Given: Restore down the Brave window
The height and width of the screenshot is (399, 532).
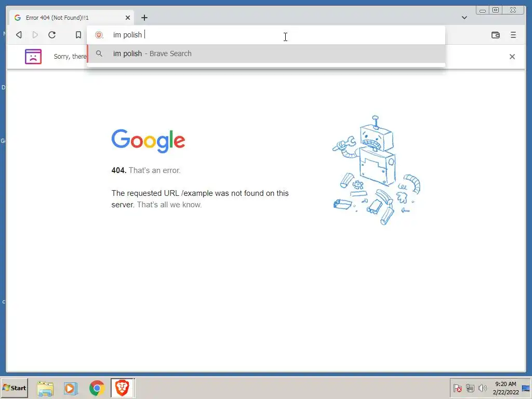Looking at the screenshot, I should tap(496, 10).
